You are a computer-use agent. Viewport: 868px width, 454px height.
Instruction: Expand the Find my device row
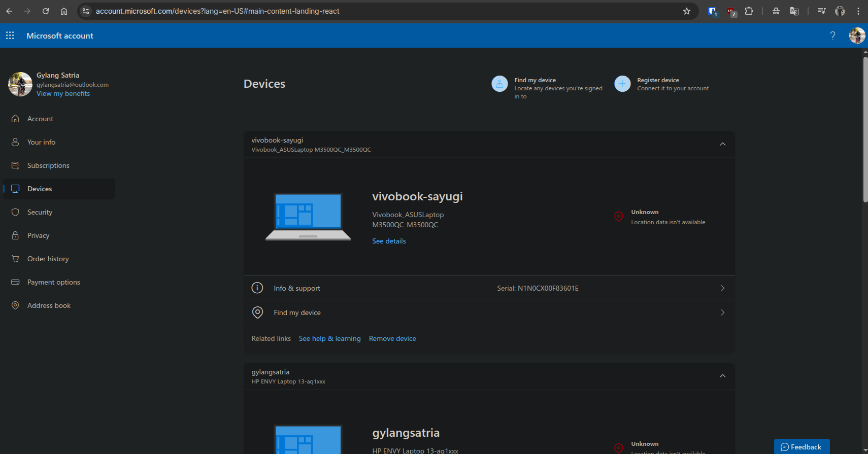722,312
